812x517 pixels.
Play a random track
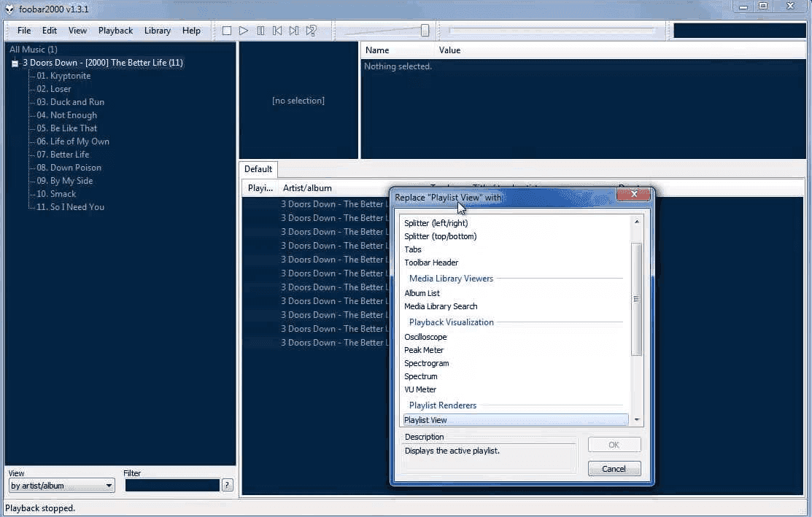point(311,31)
